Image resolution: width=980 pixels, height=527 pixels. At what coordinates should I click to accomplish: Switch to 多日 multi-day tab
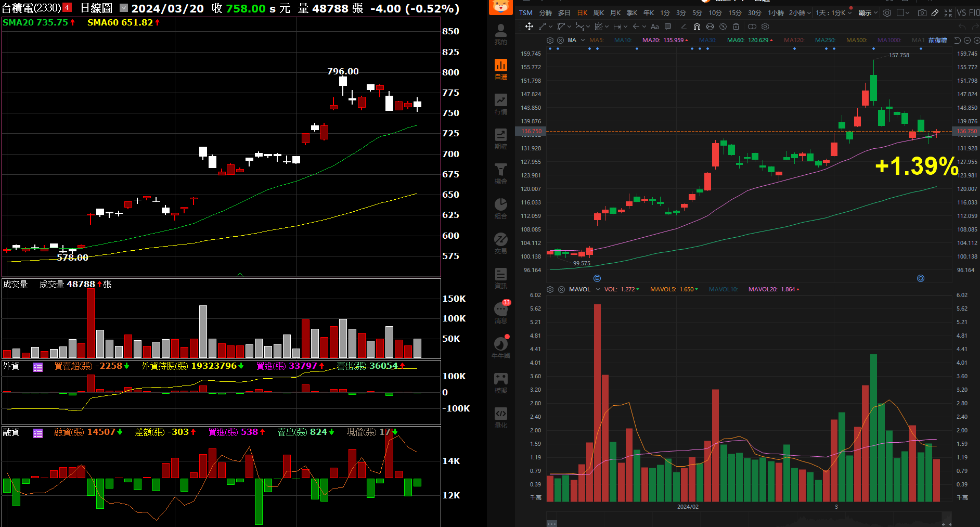tap(564, 12)
